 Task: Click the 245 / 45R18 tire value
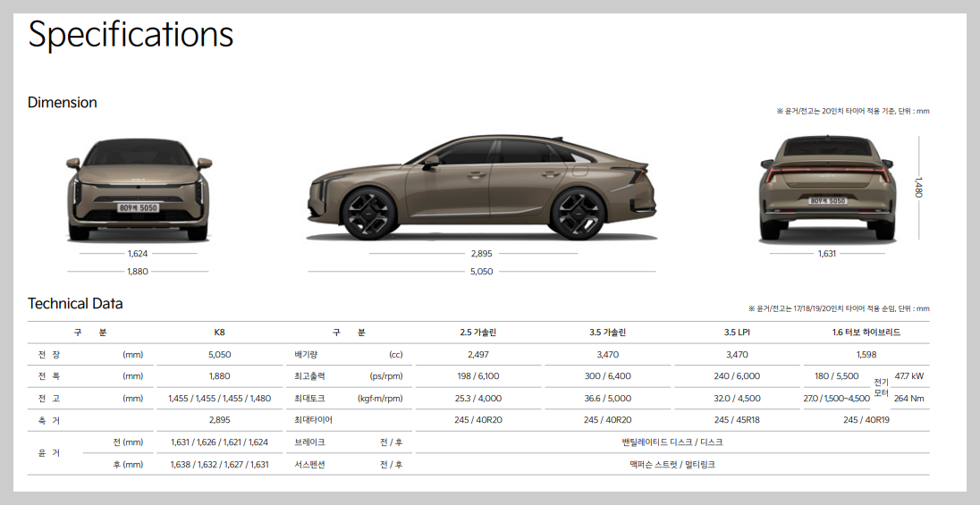coord(737,420)
